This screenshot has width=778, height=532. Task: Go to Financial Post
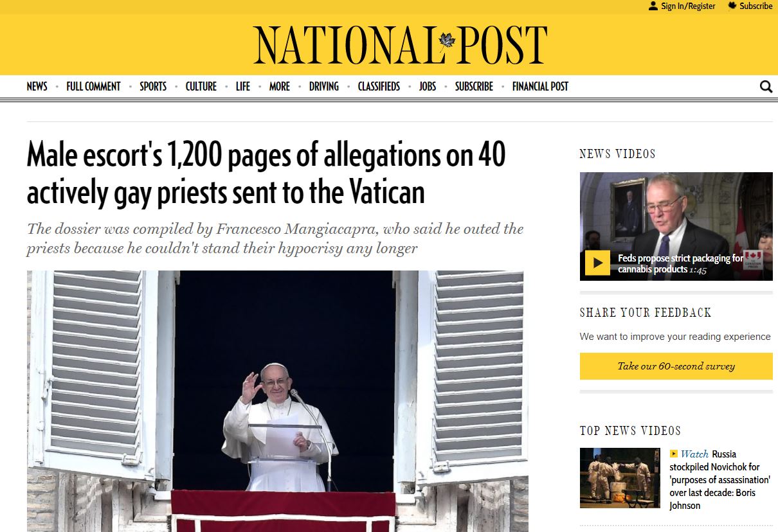540,86
